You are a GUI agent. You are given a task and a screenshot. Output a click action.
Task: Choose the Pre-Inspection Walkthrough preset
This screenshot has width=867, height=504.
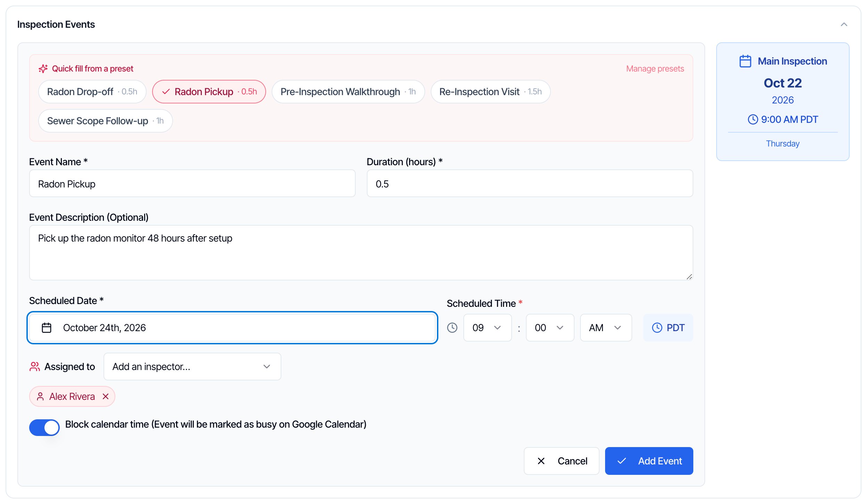click(x=348, y=92)
